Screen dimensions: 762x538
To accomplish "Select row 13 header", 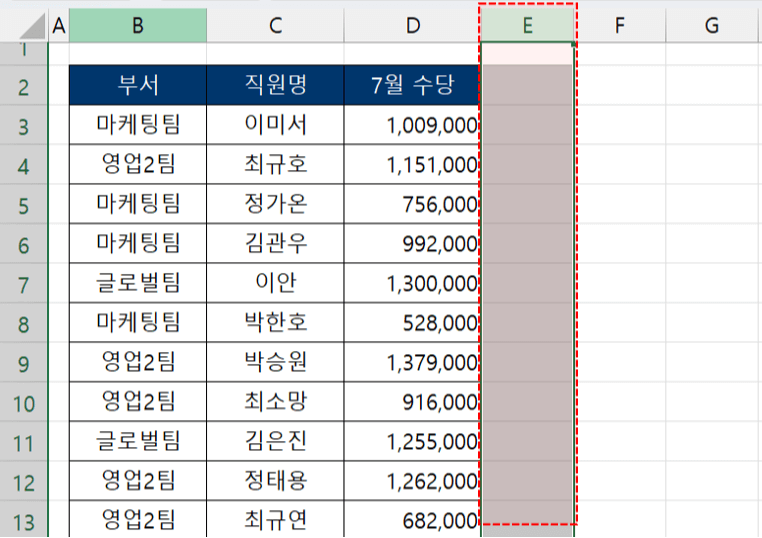I will 23,520.
